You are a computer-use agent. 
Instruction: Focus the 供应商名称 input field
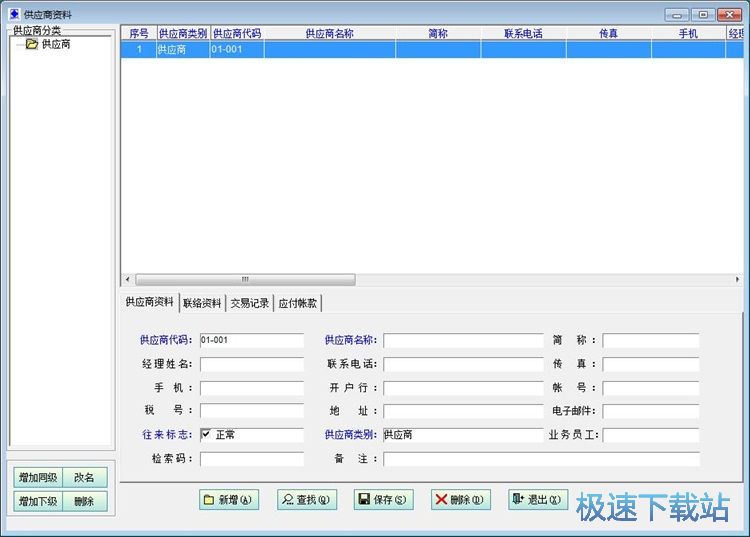[x=463, y=340]
